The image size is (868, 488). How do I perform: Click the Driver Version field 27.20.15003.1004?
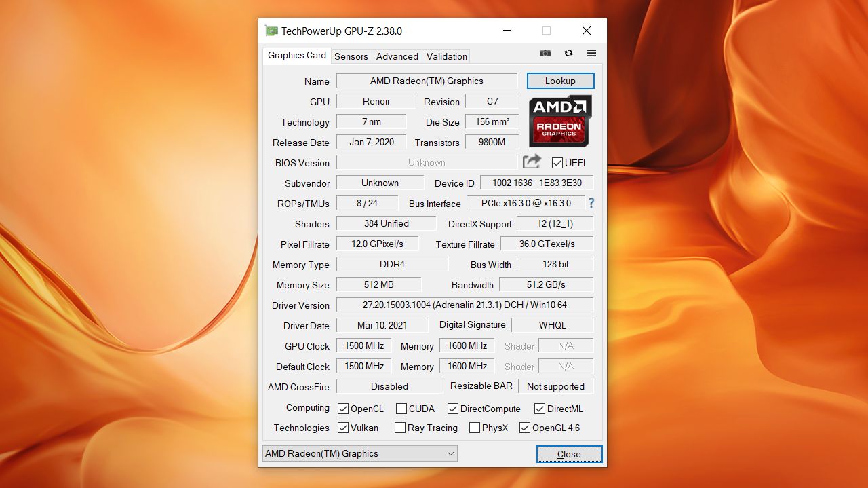465,305
